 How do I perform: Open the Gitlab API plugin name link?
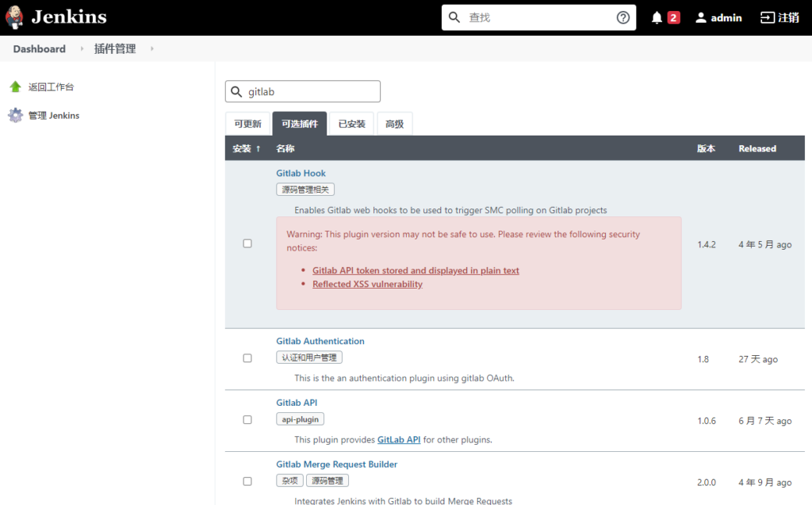[x=297, y=403]
